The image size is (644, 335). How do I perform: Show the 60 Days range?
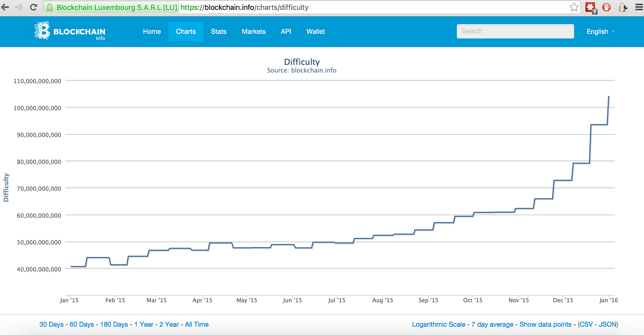coord(82,324)
